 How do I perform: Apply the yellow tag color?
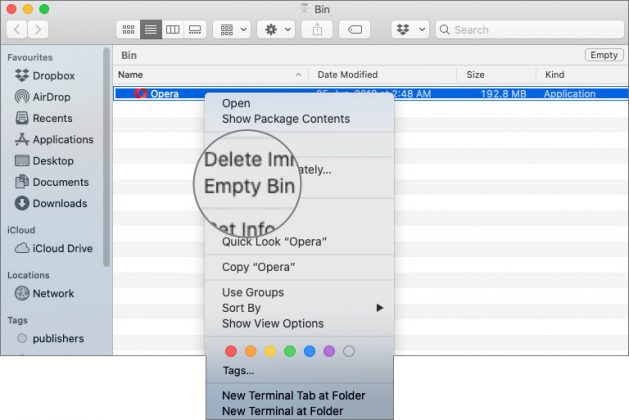[x=270, y=351]
